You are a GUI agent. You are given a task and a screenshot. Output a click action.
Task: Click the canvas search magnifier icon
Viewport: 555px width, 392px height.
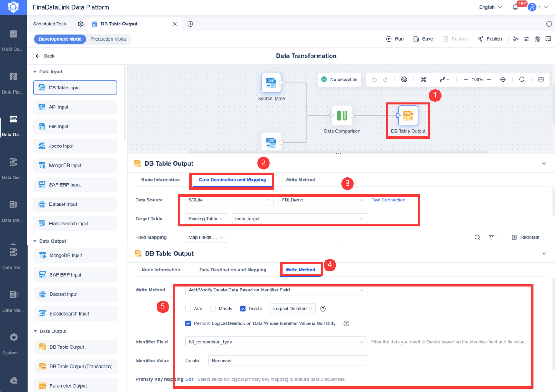pos(522,80)
